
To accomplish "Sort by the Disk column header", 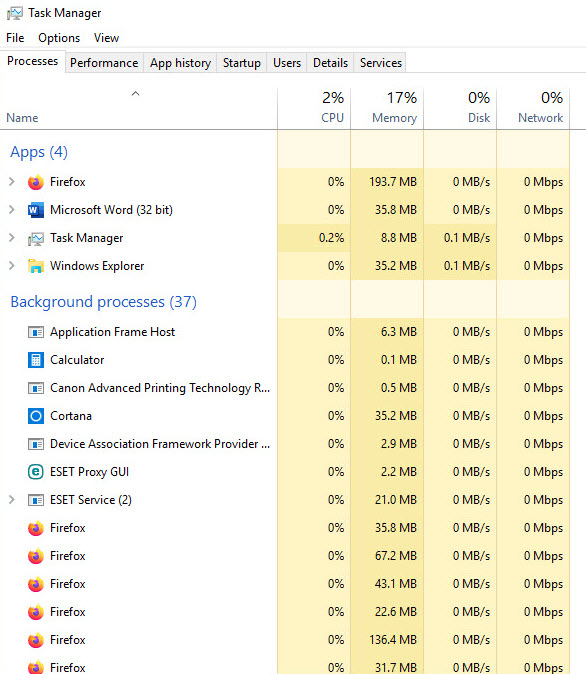I will pyautogui.click(x=460, y=108).
